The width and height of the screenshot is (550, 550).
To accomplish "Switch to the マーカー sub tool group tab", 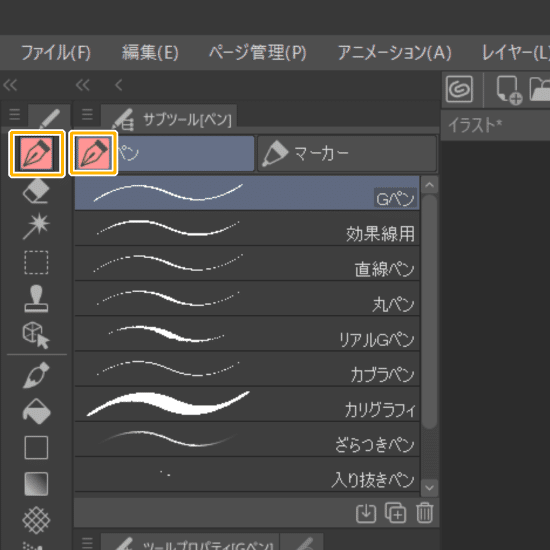I will pos(347,153).
